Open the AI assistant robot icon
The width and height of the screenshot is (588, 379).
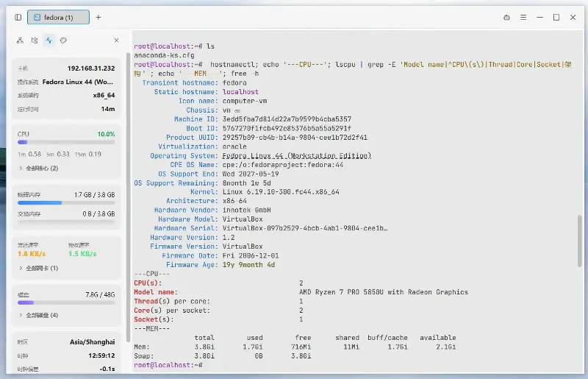506,17
